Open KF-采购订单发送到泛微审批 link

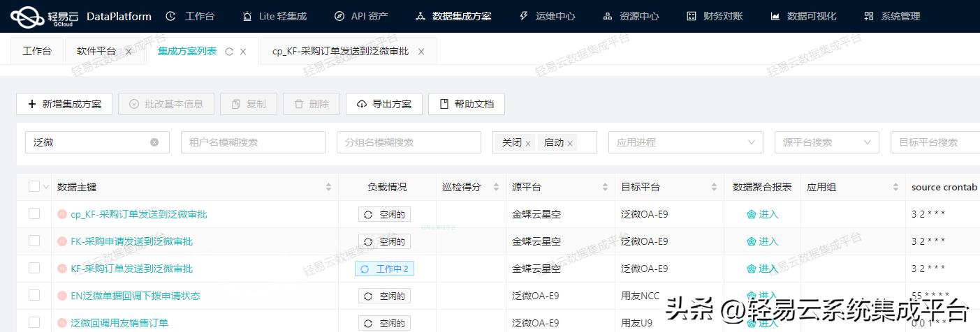pos(131,269)
